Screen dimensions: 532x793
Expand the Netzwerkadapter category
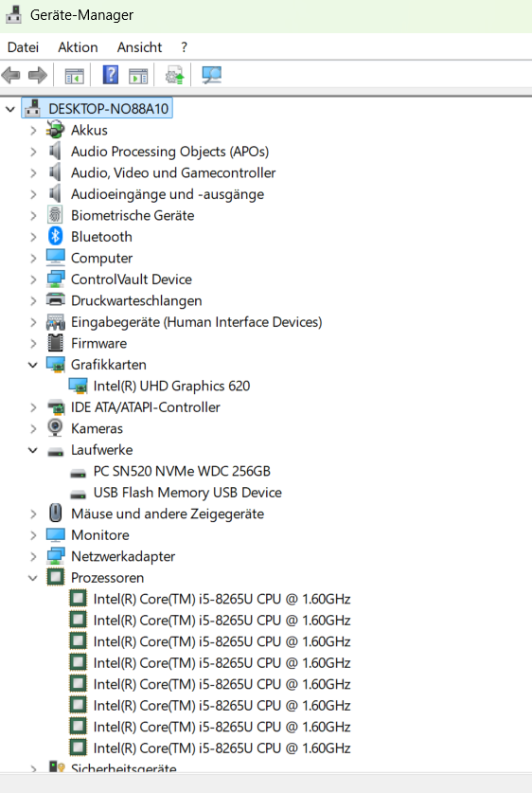coord(33,556)
